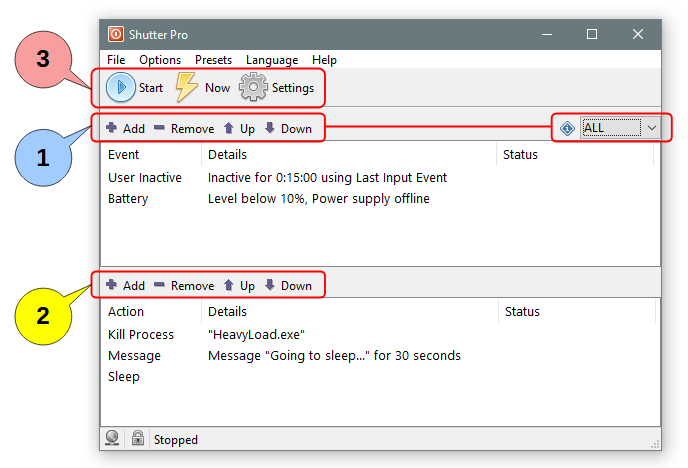Open the Language menu
This screenshot has height=468, width=688.
point(272,60)
